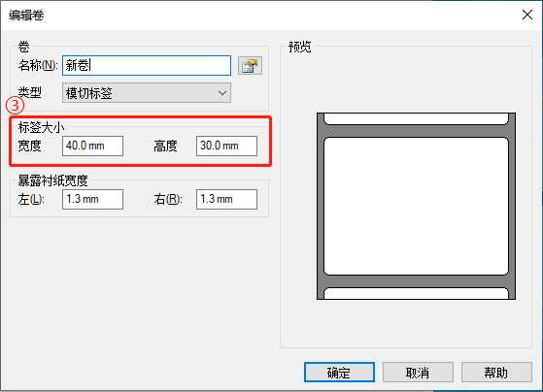The width and height of the screenshot is (543, 392).
Task: Close the 编辑卷 dialog with X
Action: 527,15
